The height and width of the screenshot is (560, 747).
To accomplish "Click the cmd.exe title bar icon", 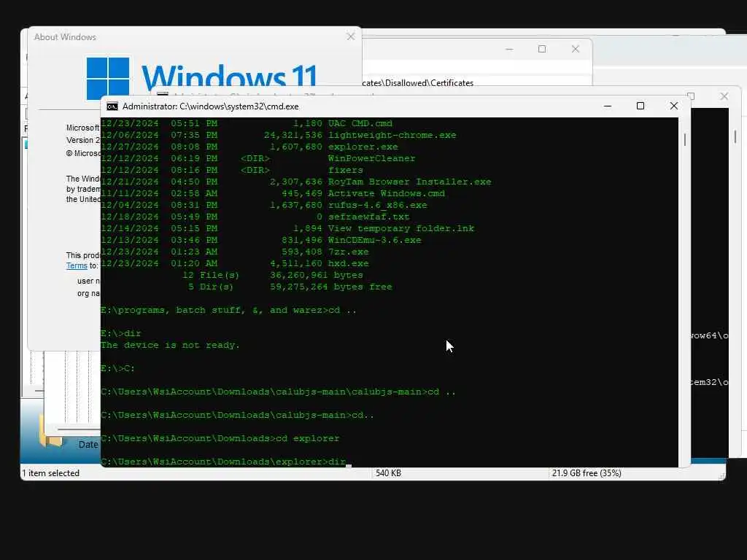I will [x=112, y=106].
